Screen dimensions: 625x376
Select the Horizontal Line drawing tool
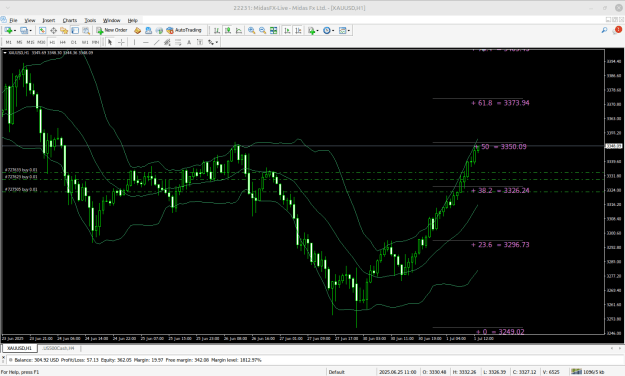click(x=145, y=42)
